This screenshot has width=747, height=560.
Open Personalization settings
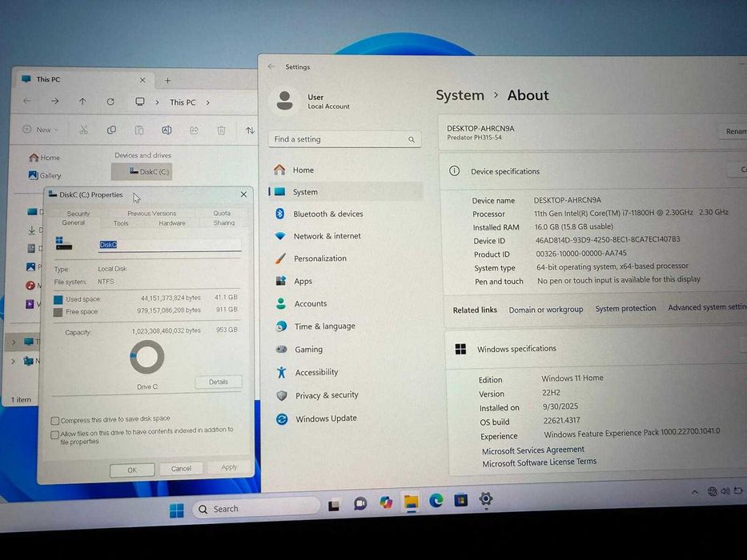347,258
